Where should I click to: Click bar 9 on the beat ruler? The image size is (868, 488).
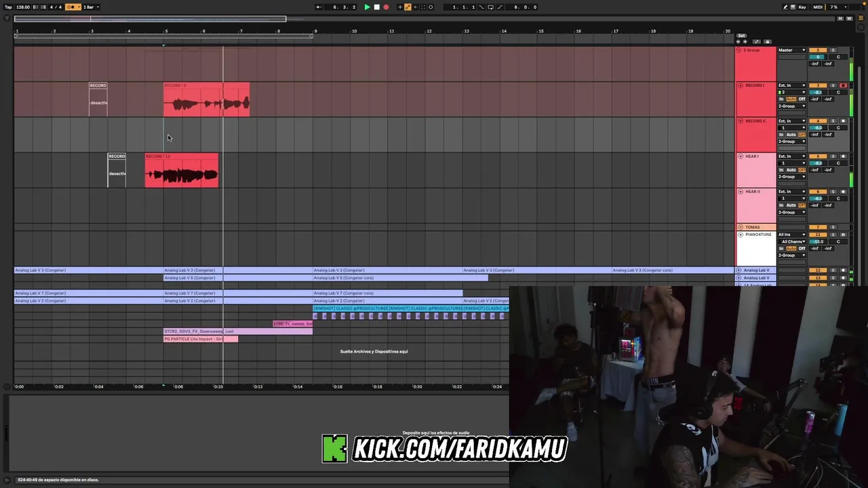coord(315,31)
